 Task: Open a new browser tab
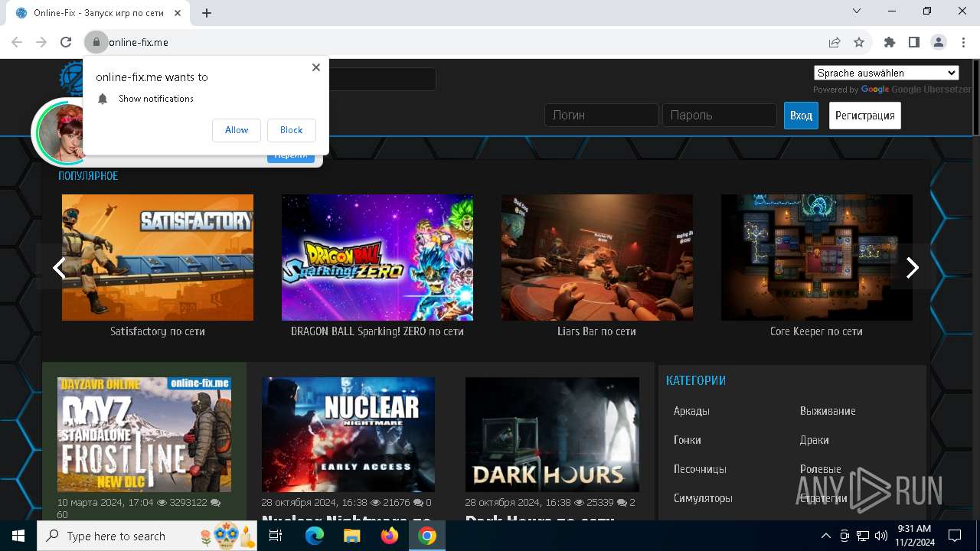[x=207, y=13]
